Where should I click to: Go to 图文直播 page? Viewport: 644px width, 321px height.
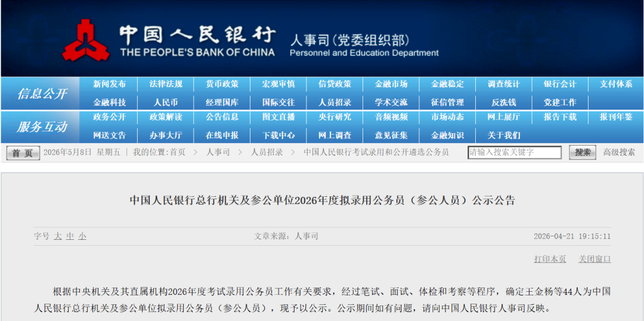(x=278, y=117)
